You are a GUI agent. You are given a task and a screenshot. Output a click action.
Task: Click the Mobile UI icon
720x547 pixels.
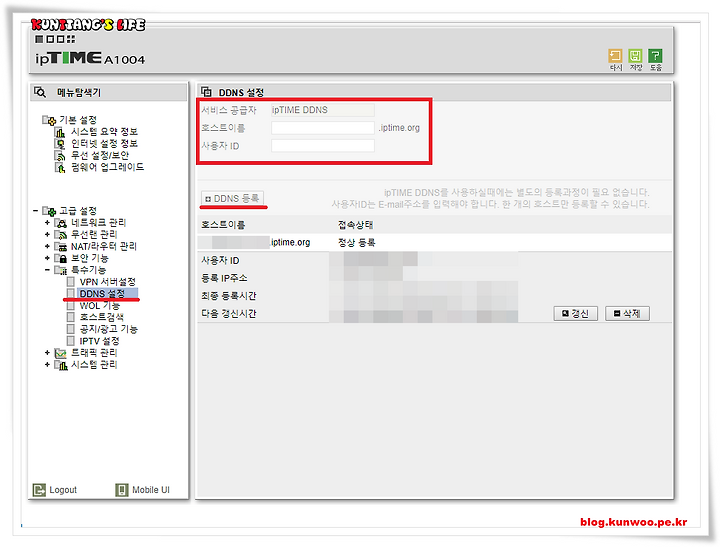click(122, 490)
